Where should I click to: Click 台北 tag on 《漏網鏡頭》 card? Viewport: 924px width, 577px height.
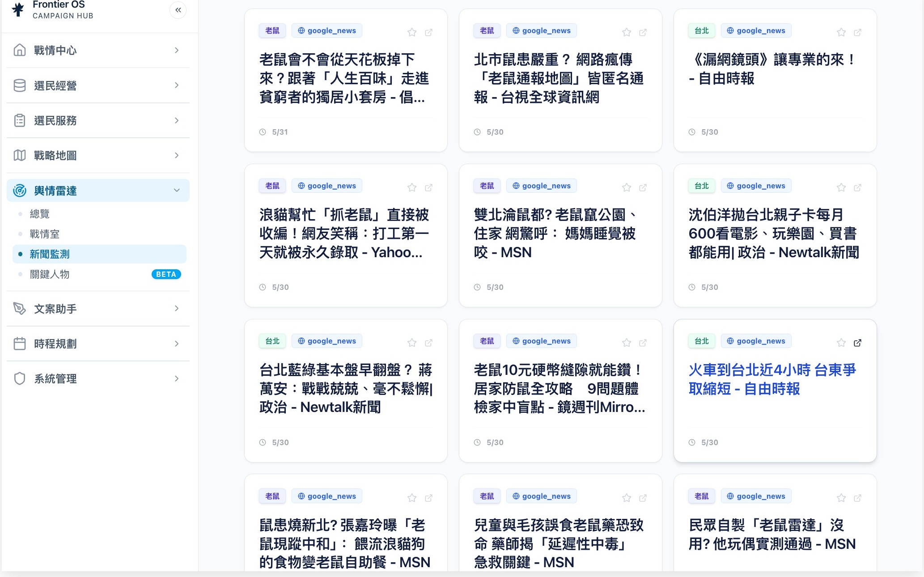(702, 30)
